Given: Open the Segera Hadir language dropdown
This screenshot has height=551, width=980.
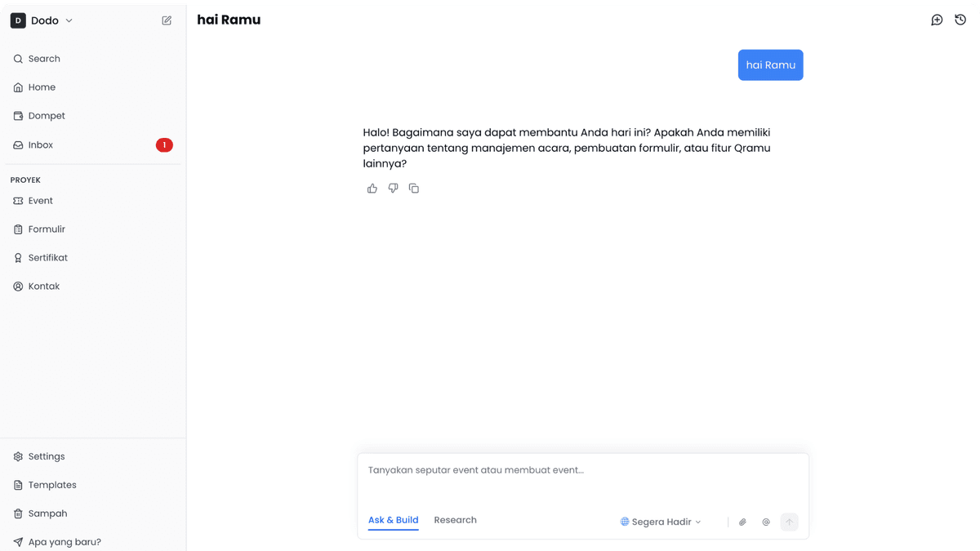Looking at the screenshot, I should pyautogui.click(x=661, y=522).
